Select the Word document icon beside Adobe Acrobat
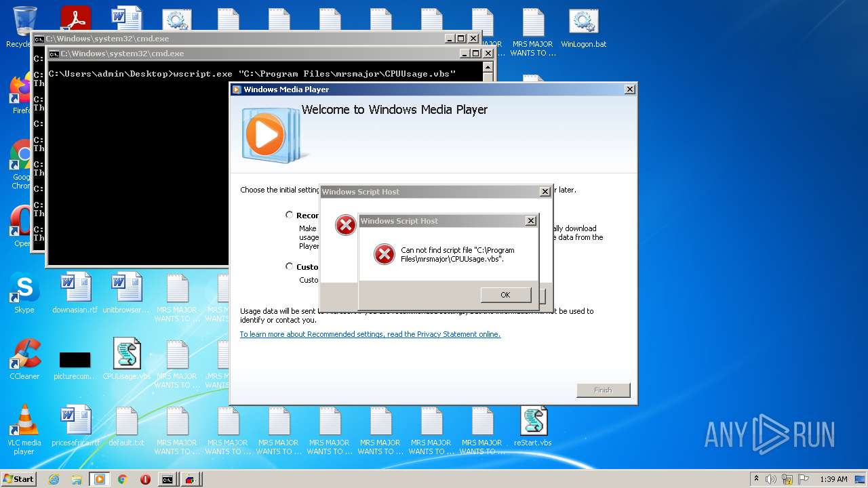Image resolution: width=868 pixels, height=488 pixels. pos(126,18)
